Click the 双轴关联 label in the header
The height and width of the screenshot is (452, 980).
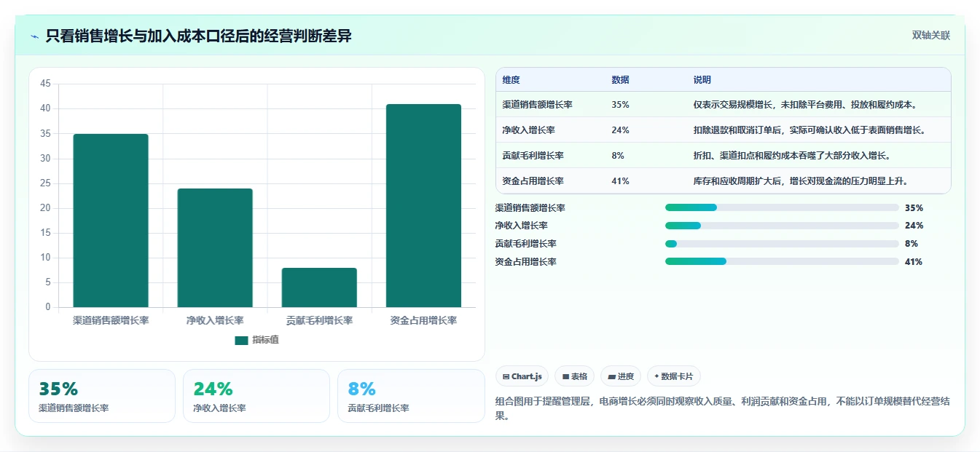tap(931, 35)
